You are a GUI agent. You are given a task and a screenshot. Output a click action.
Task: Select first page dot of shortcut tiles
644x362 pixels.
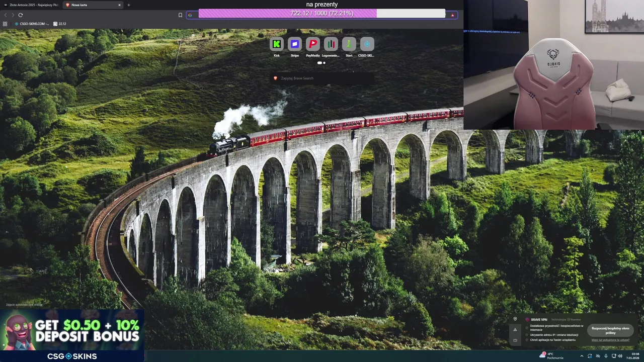tap(319, 63)
